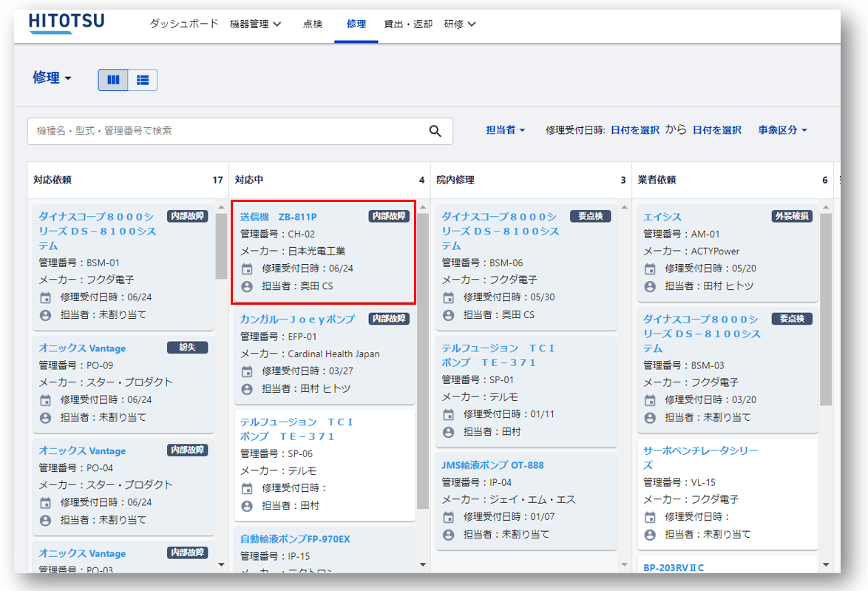Click person icon on IP-04 card
The width and height of the screenshot is (868, 591).
448,535
